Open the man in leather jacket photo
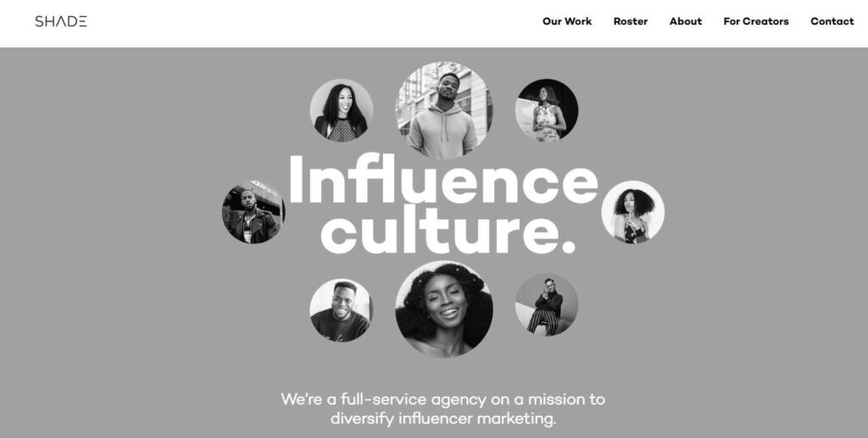Screen dimensions: 868x438 coord(253,212)
